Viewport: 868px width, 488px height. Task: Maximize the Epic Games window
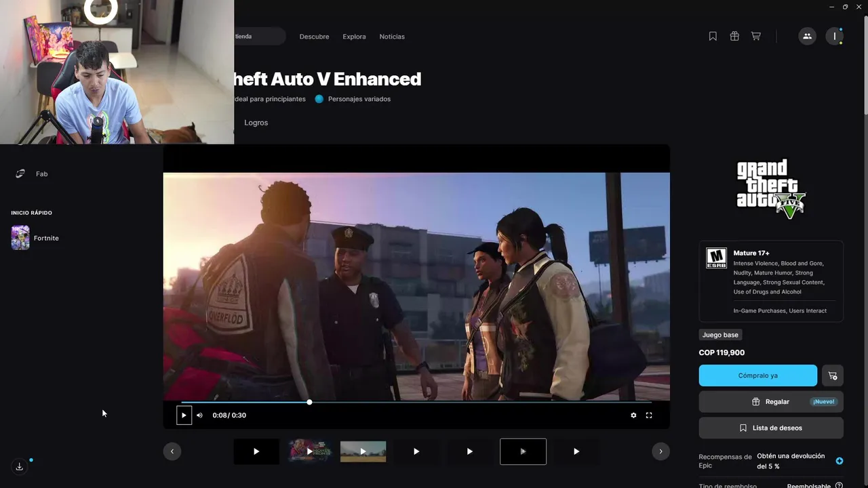845,7
